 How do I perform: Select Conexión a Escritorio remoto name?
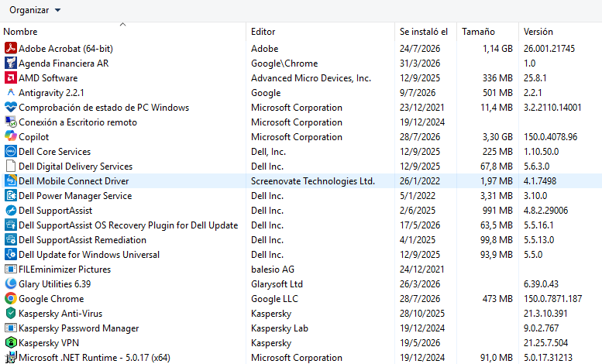[78, 122]
